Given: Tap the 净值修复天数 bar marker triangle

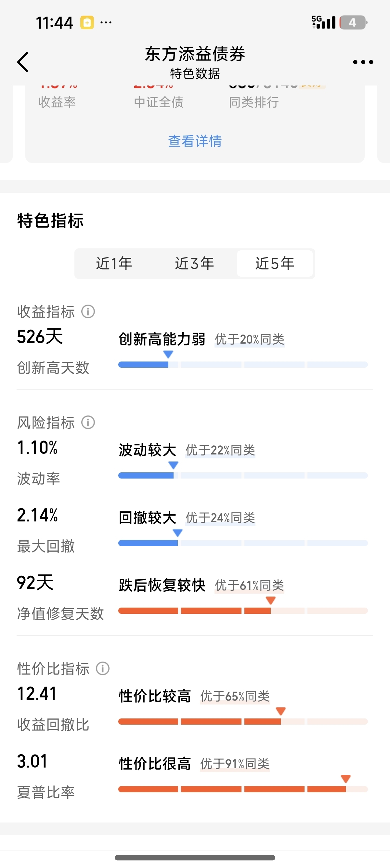Looking at the screenshot, I should [x=271, y=600].
